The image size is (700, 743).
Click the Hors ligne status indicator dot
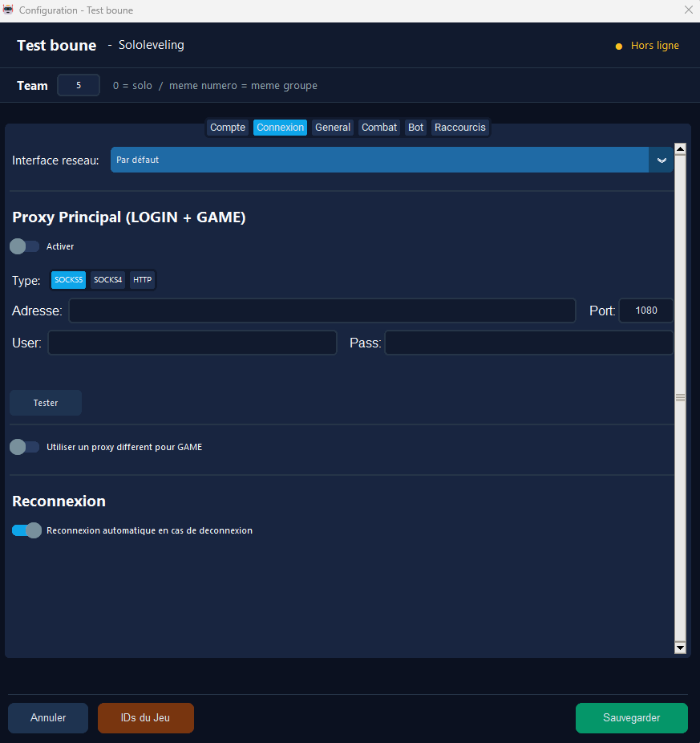(x=618, y=47)
